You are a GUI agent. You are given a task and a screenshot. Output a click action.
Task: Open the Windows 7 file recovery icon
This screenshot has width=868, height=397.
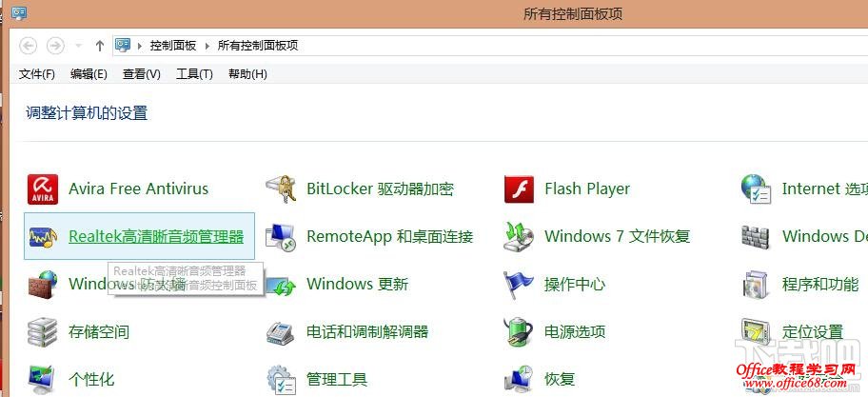pos(519,236)
